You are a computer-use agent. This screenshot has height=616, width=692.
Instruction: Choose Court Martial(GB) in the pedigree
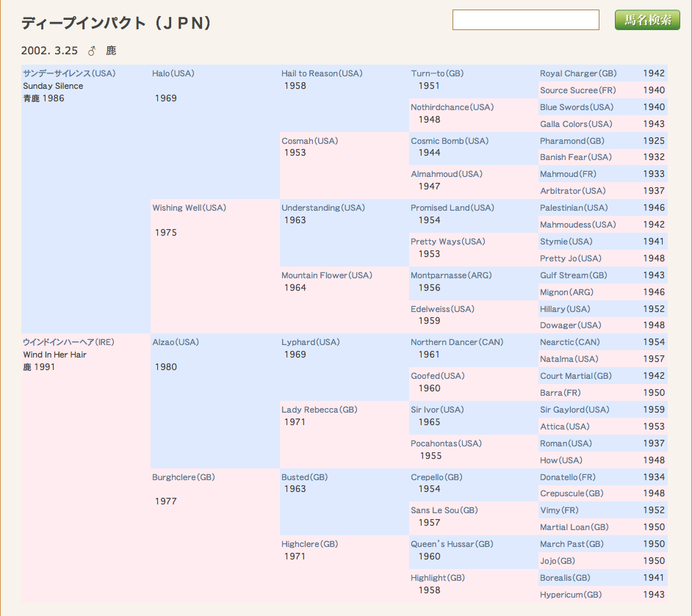575,376
